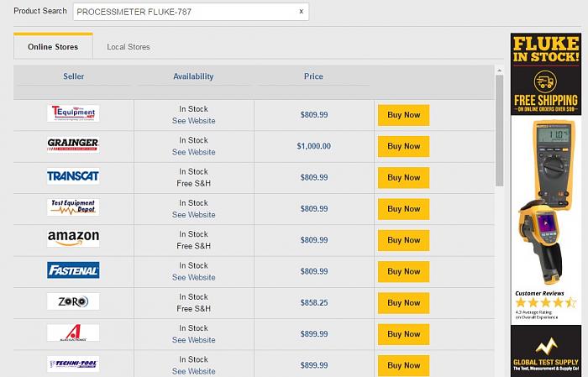Click the $809.99 Test Equipment Depot price
Viewport: 588px width, 377px height.
point(314,209)
